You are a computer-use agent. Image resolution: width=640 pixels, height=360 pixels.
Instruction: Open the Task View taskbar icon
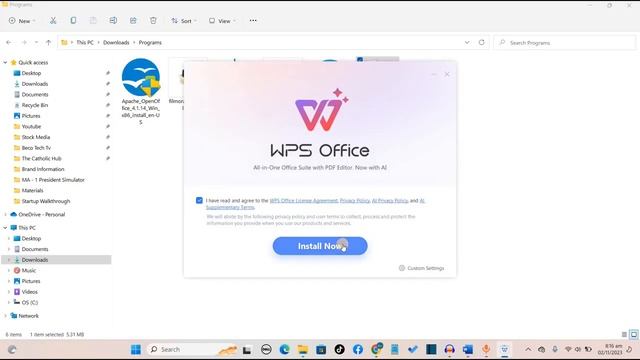pyautogui.click(x=247, y=350)
